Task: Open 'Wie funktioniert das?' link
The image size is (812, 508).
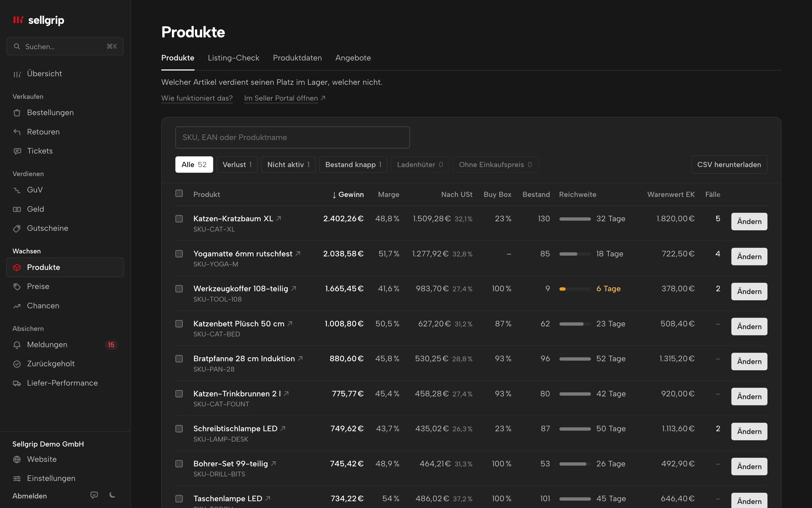Action: coord(197,98)
